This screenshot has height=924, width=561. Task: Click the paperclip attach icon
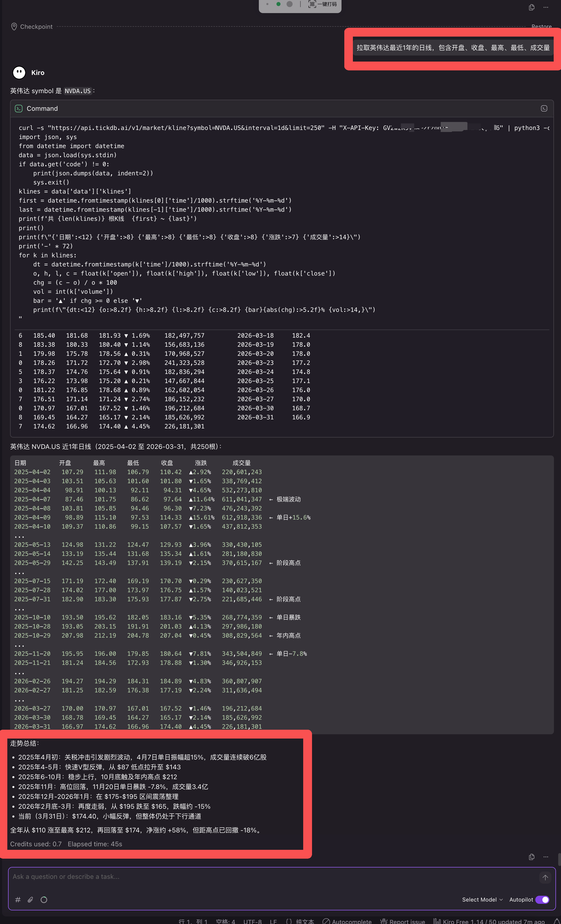(30, 900)
